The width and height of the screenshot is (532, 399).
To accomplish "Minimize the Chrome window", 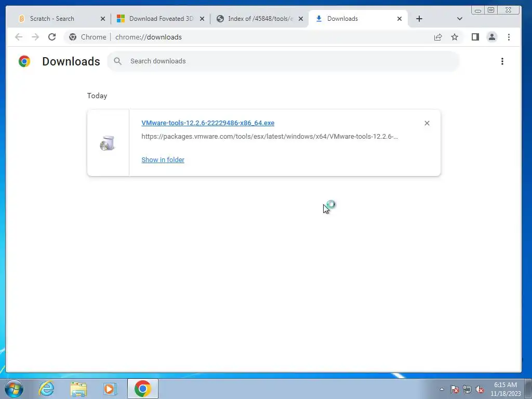I will click(x=478, y=10).
